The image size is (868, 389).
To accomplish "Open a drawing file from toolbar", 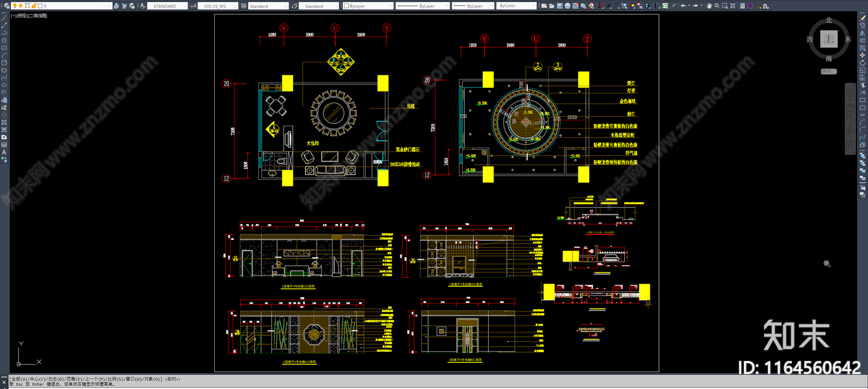I will pyautogui.click(x=552, y=6).
